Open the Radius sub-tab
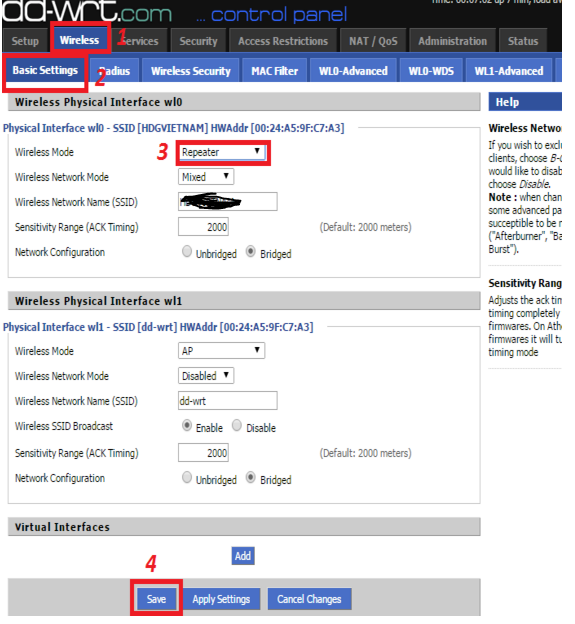This screenshot has height=624, width=575. pos(115,71)
